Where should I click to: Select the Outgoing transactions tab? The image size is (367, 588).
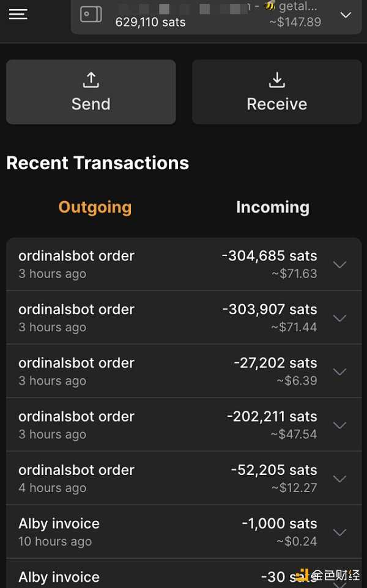[x=95, y=207]
